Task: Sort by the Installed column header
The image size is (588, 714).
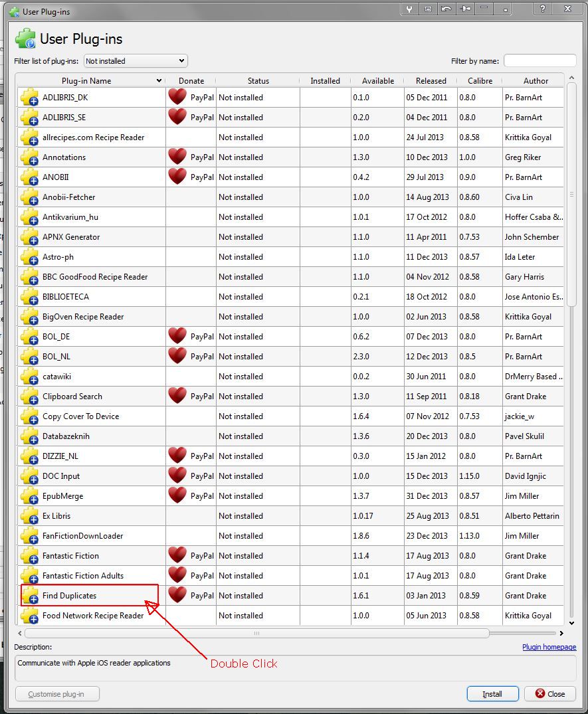Action: click(325, 81)
